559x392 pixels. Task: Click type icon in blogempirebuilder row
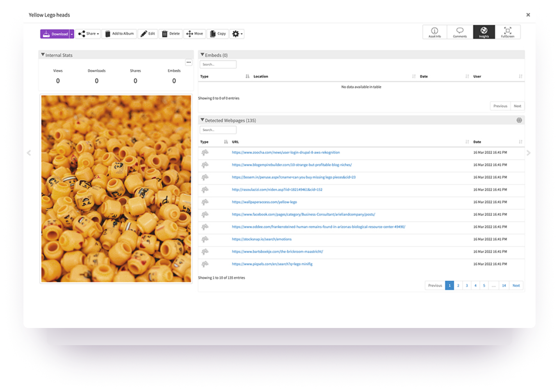205,165
